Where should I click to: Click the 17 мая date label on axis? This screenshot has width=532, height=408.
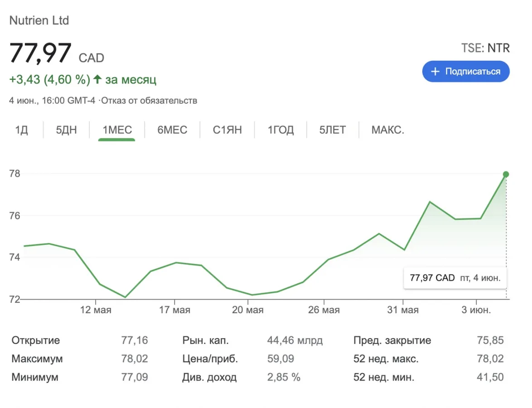(x=175, y=310)
